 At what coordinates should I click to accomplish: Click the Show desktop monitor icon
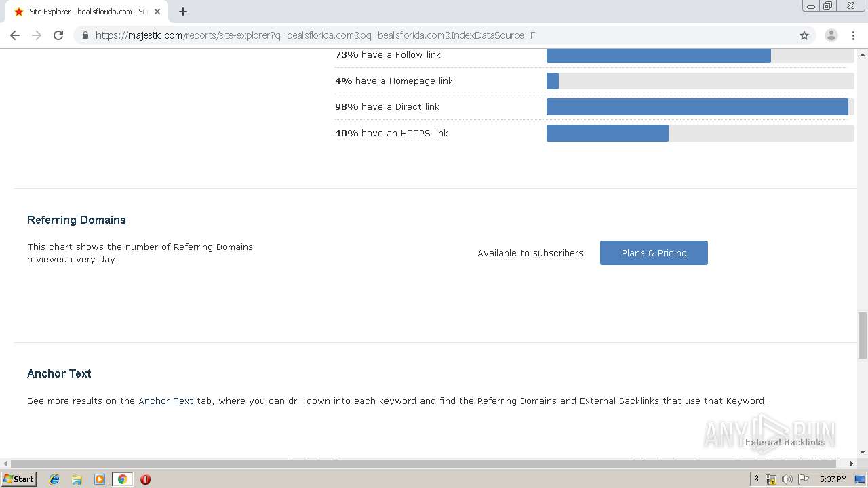pos(860,479)
